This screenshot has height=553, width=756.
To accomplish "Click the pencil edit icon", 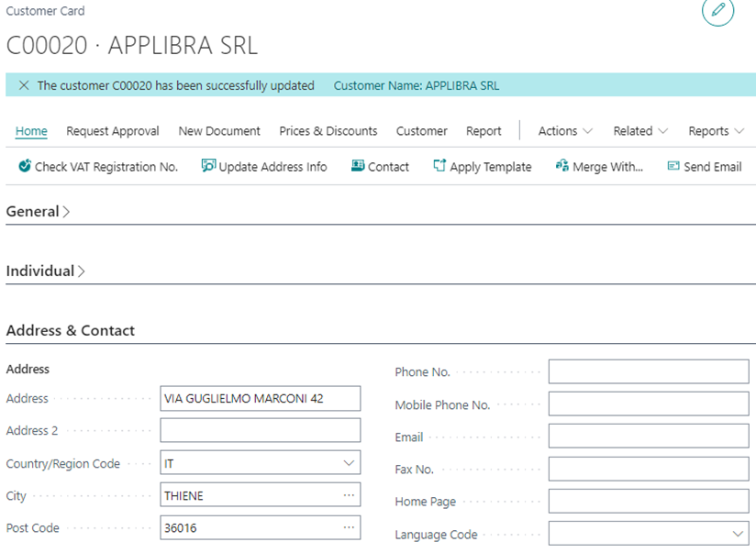I will [x=717, y=9].
